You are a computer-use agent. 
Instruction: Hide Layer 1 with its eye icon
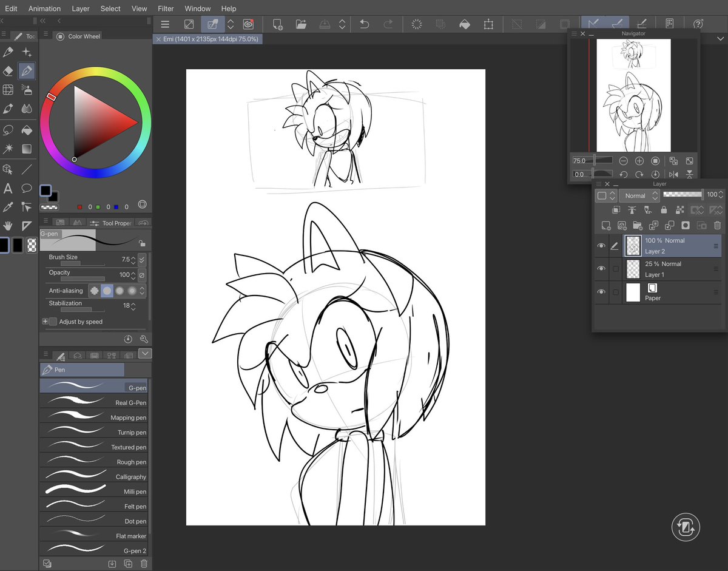coord(601,269)
